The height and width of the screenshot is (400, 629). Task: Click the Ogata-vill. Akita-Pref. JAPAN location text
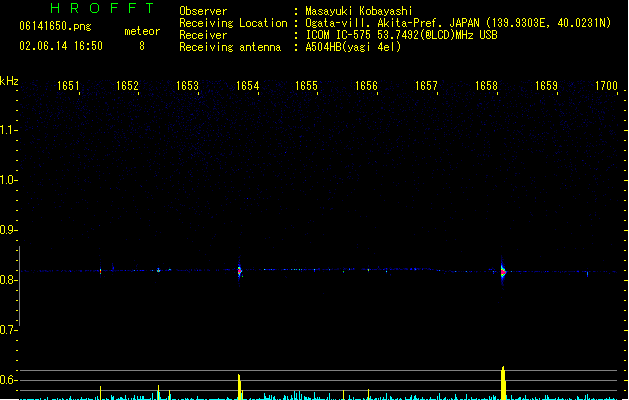[x=458, y=23]
